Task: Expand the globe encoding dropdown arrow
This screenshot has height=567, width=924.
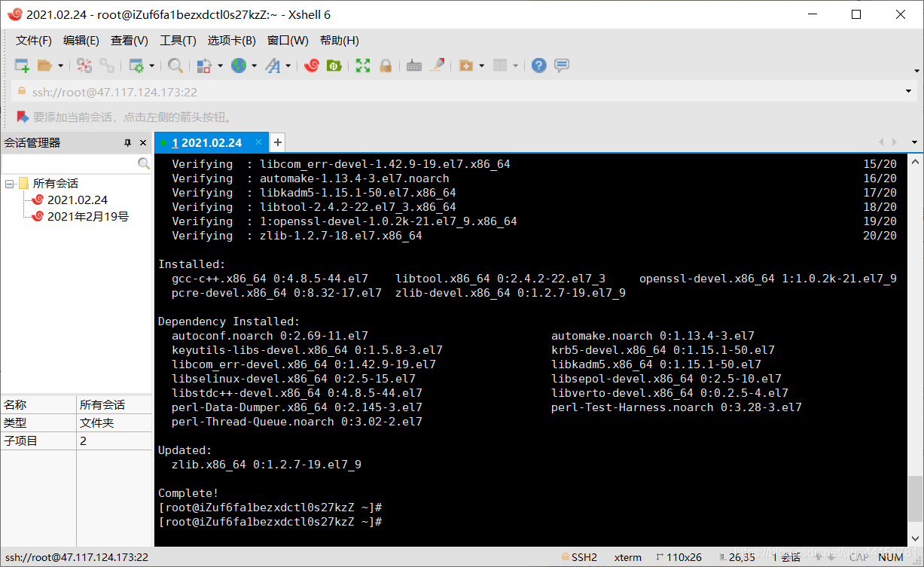Action: point(255,66)
